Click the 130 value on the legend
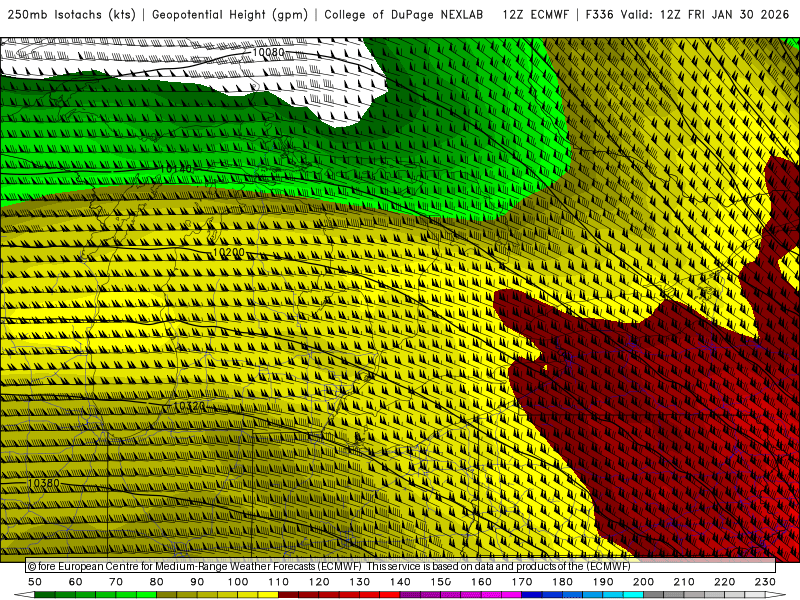800x600 pixels. pos(360,582)
